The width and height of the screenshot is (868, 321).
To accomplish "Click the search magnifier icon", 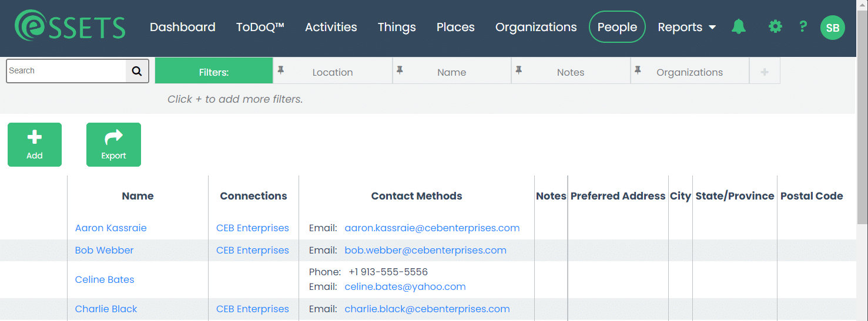I will (137, 71).
